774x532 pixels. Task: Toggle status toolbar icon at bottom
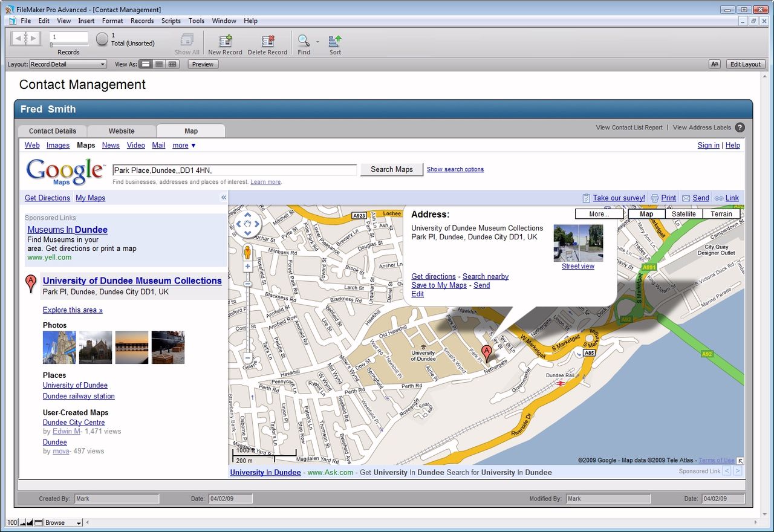point(39,523)
